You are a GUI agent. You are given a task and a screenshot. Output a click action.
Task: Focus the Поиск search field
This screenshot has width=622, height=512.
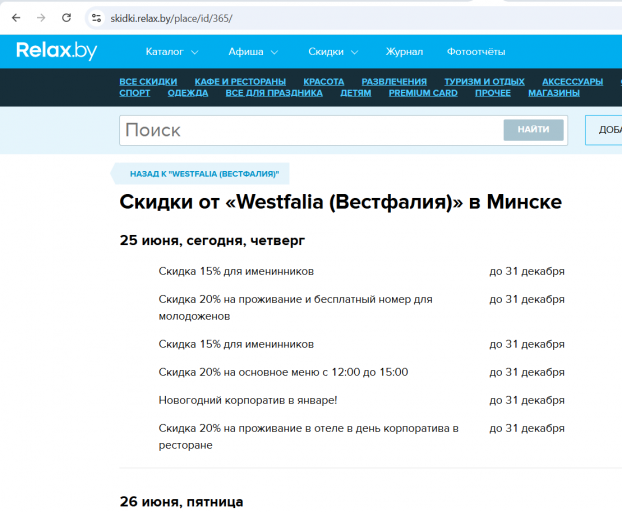(x=311, y=130)
